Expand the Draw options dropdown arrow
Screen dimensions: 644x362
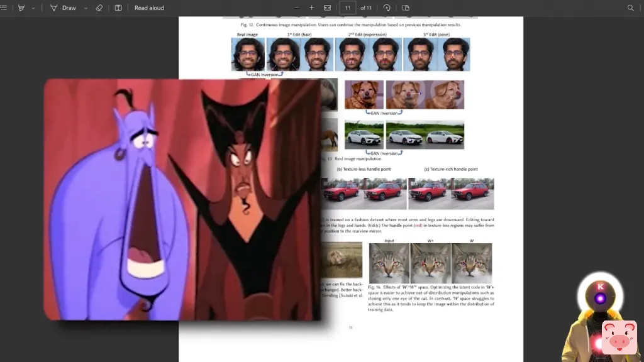coord(86,8)
